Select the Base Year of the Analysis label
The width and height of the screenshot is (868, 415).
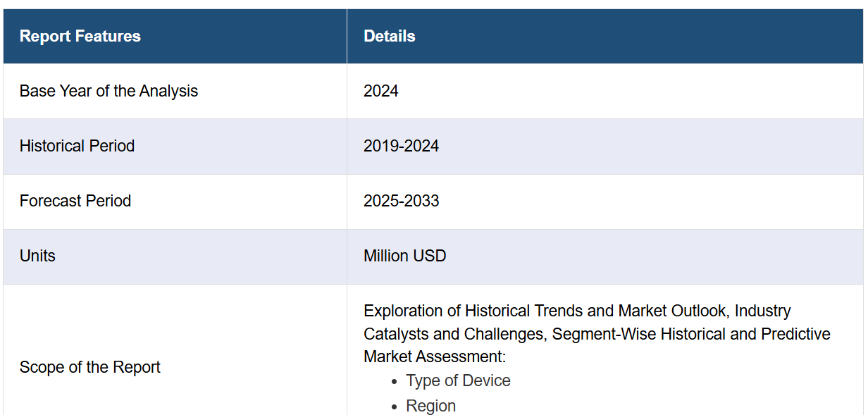[x=108, y=91]
